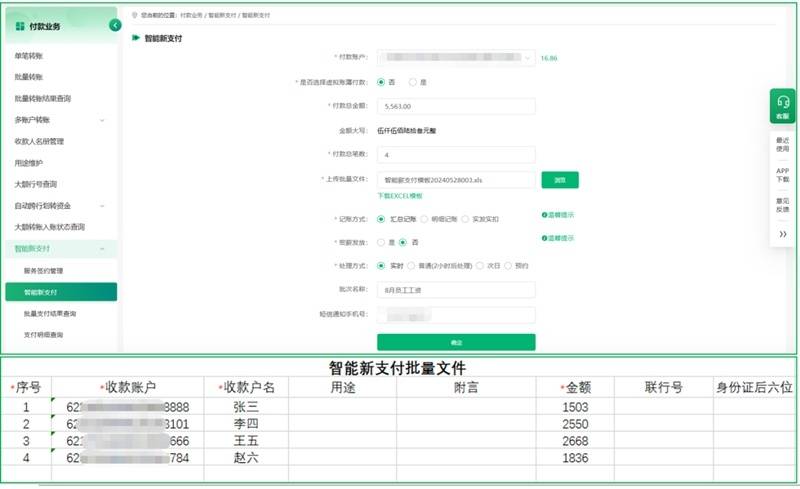Expand 自动跨行划转资金 submenu

tap(59, 205)
